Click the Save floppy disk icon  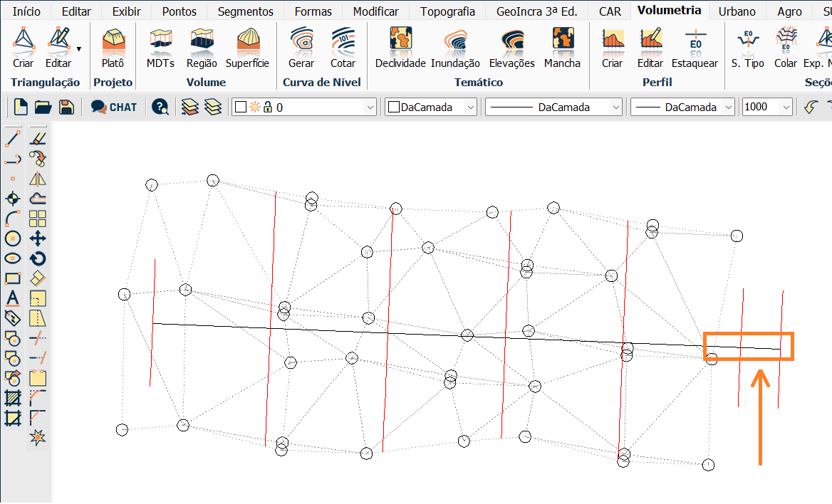[x=66, y=107]
